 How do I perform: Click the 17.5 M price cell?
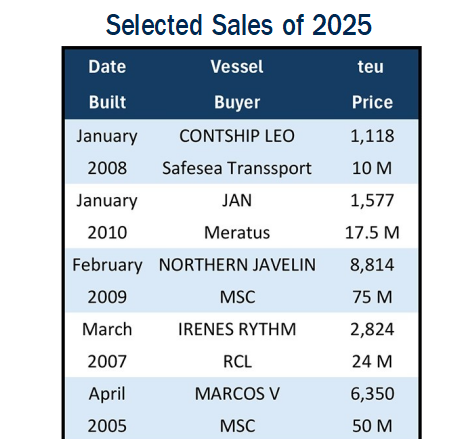click(x=372, y=233)
